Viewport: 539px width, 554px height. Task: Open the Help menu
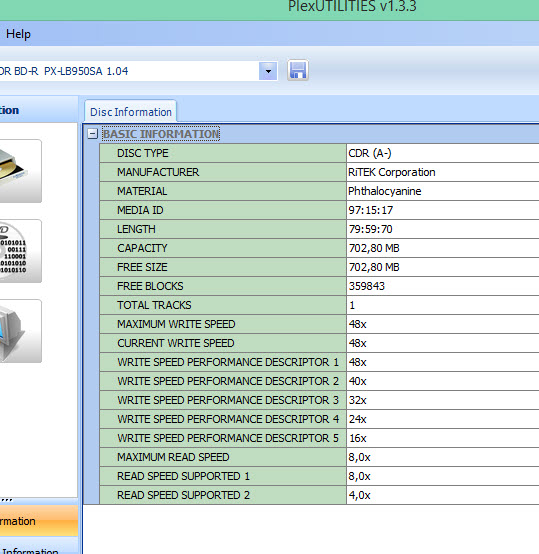[18, 34]
